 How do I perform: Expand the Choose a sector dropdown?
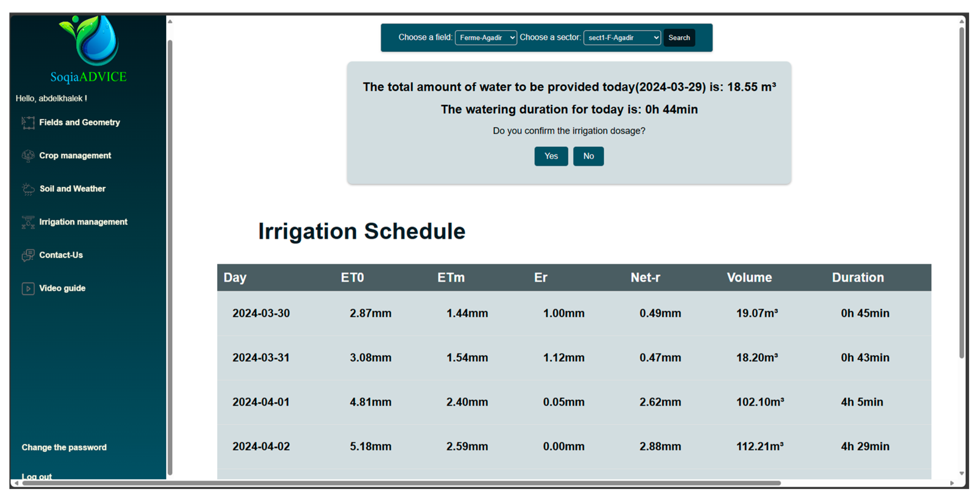[622, 38]
